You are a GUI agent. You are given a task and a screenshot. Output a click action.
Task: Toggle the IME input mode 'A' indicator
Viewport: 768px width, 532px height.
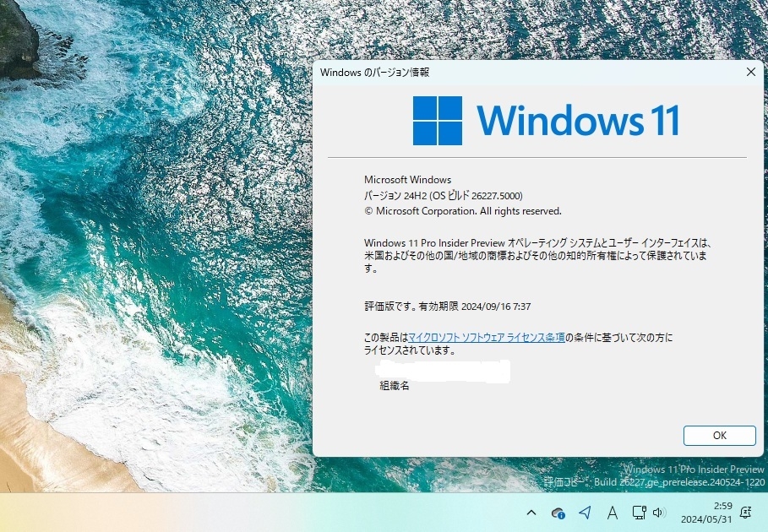[x=613, y=513]
